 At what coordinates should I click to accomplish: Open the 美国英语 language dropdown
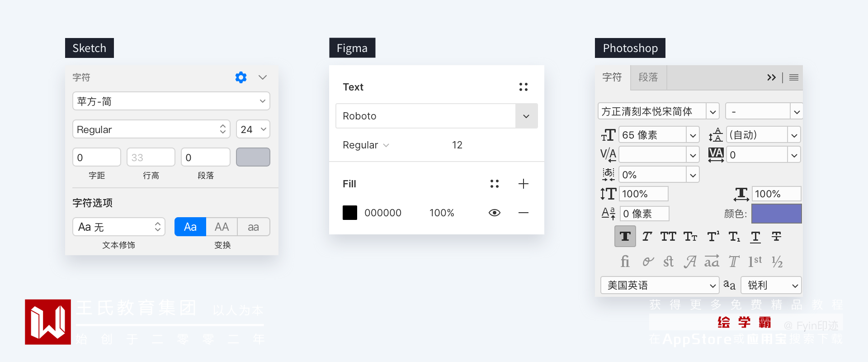712,286
